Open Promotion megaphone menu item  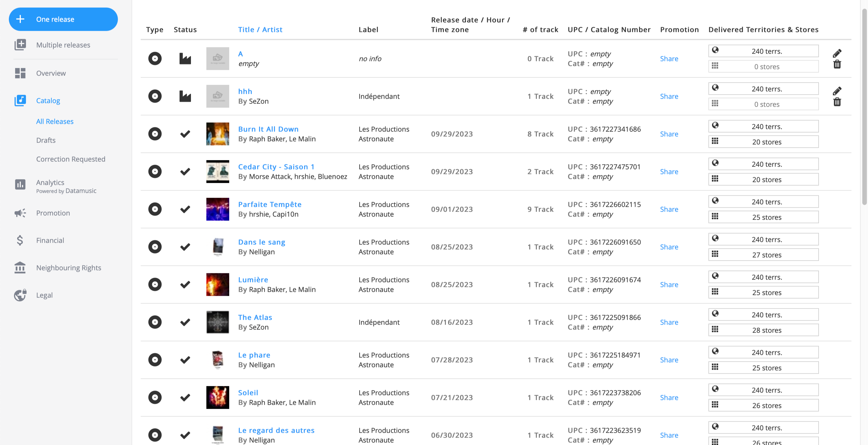[x=53, y=213]
